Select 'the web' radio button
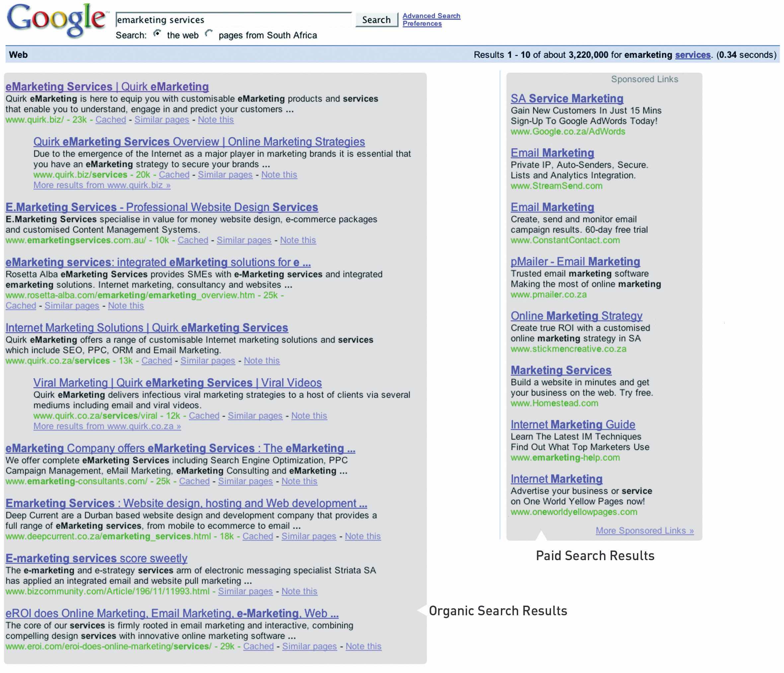Viewport: 784px width, 673px height. click(x=157, y=34)
